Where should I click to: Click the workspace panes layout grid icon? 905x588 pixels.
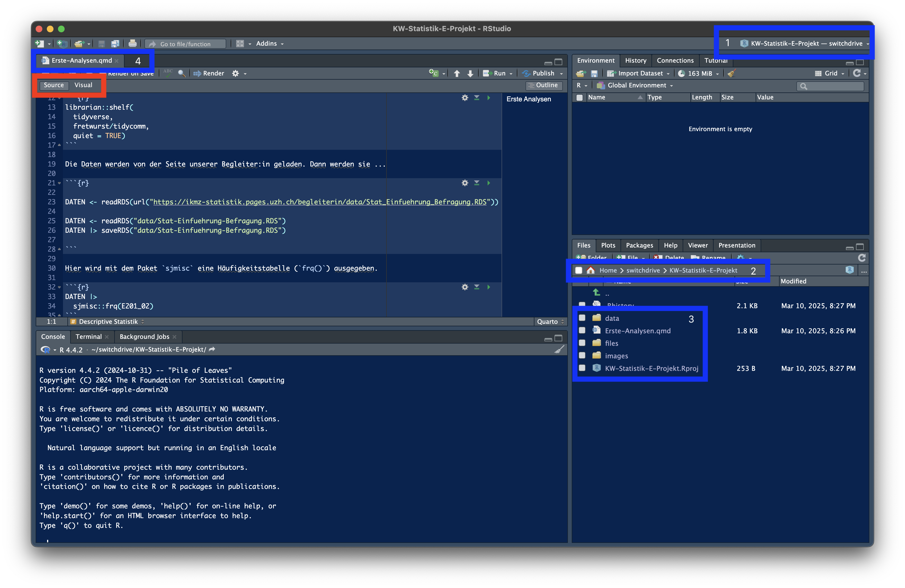pos(240,44)
